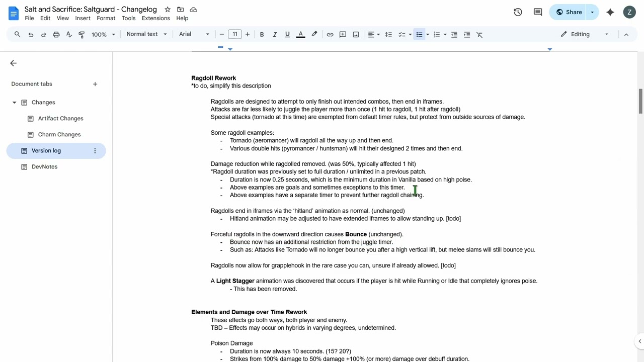
Task: Check the cloud save status icon
Action: pyautogui.click(x=193, y=10)
